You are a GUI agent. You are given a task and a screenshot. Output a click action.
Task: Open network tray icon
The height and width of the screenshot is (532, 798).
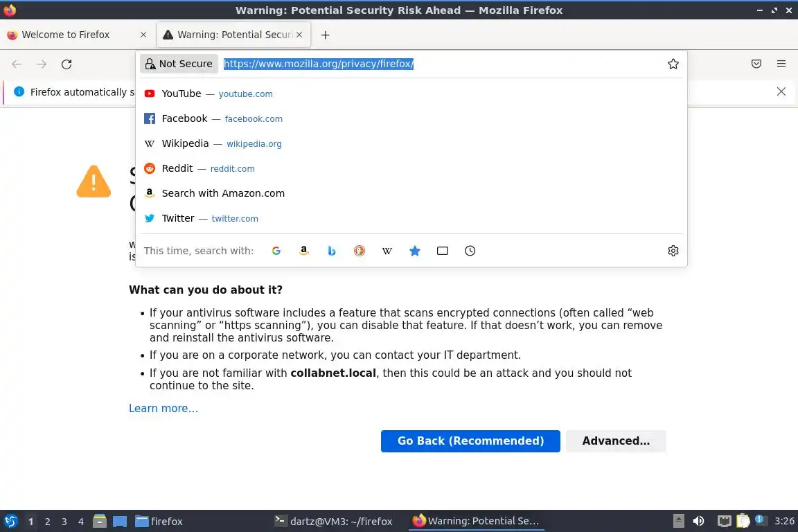point(724,522)
